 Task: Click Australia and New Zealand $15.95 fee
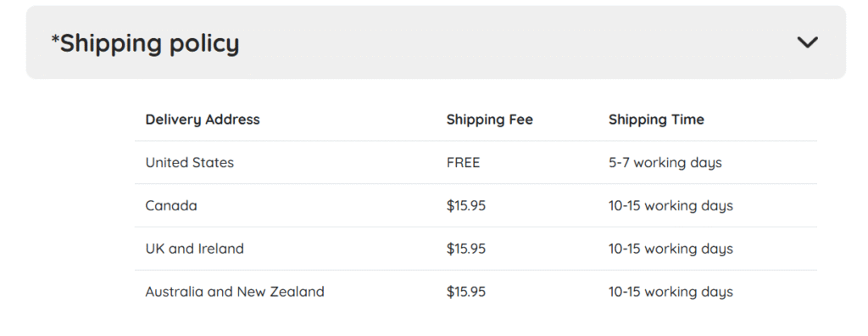point(466,292)
